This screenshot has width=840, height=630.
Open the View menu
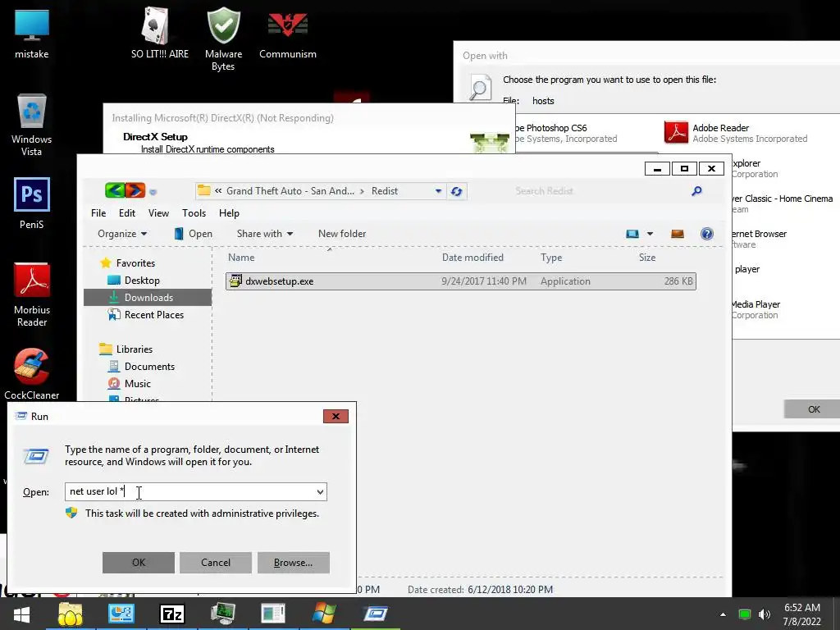point(158,213)
